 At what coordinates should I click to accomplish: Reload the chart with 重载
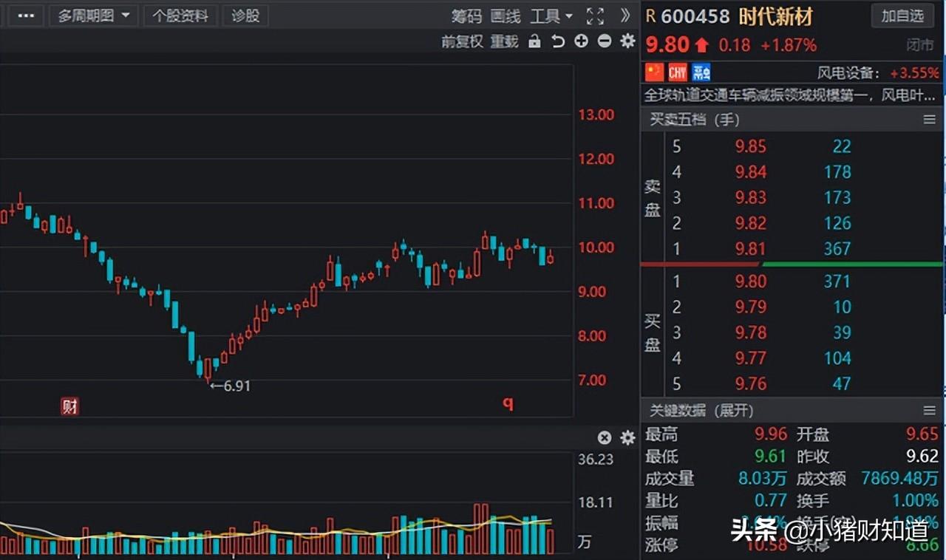pos(504,42)
